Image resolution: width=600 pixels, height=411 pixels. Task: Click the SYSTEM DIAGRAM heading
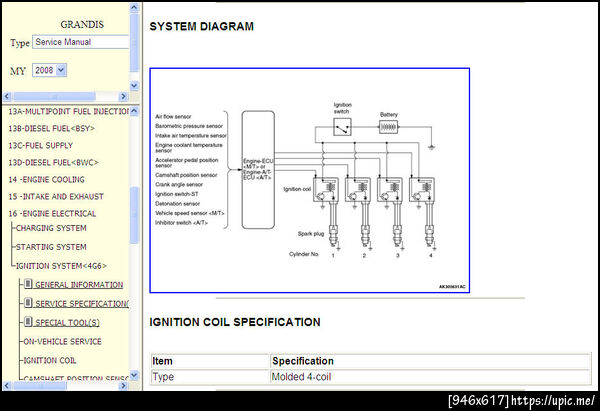point(202,26)
